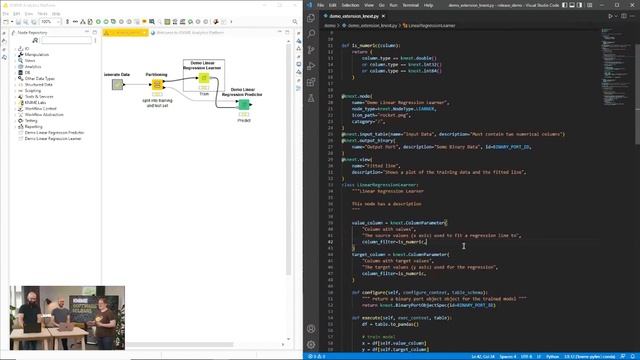The image size is (640, 360).
Task: Open the Accounts icon in VS Code
Action: coord(311,329)
